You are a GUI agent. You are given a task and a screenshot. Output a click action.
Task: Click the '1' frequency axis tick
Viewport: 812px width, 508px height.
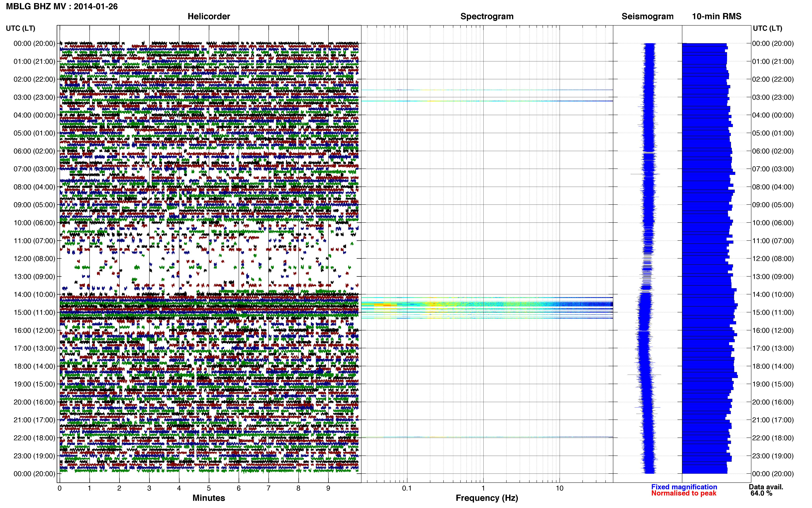[x=483, y=488]
